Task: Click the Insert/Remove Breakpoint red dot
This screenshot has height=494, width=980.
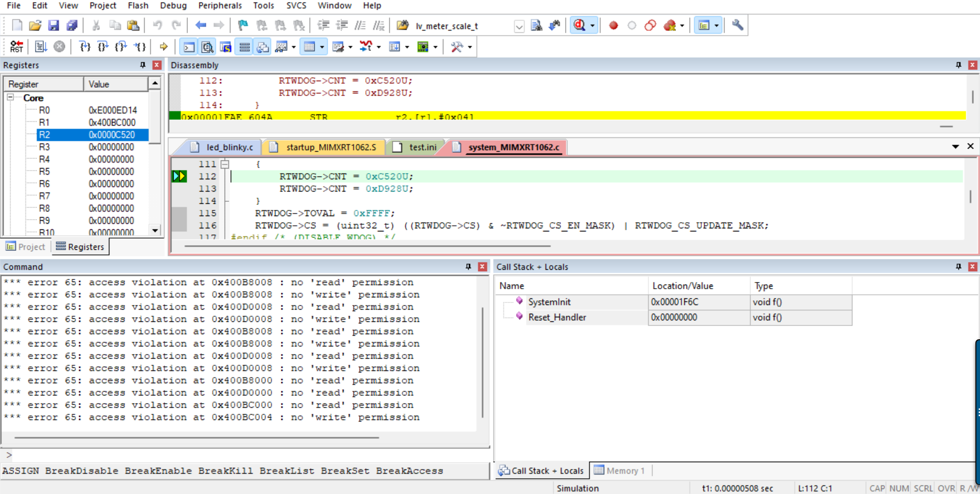Action: 613,26
